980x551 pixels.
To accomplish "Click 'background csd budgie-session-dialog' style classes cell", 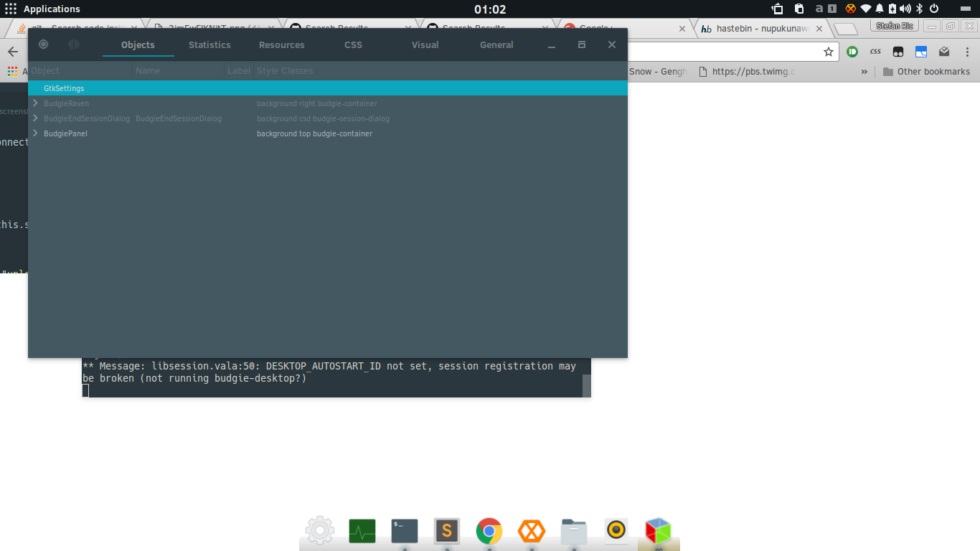I will (x=323, y=118).
